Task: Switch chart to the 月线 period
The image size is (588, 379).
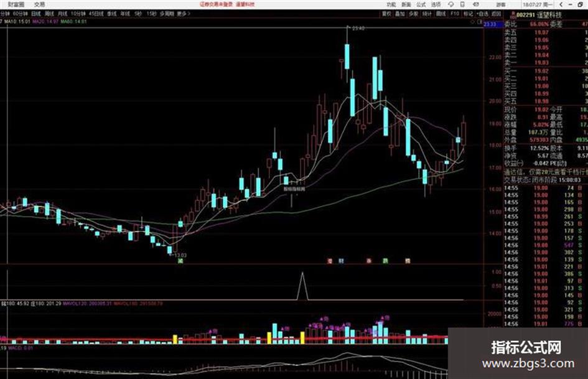Action: (62, 14)
